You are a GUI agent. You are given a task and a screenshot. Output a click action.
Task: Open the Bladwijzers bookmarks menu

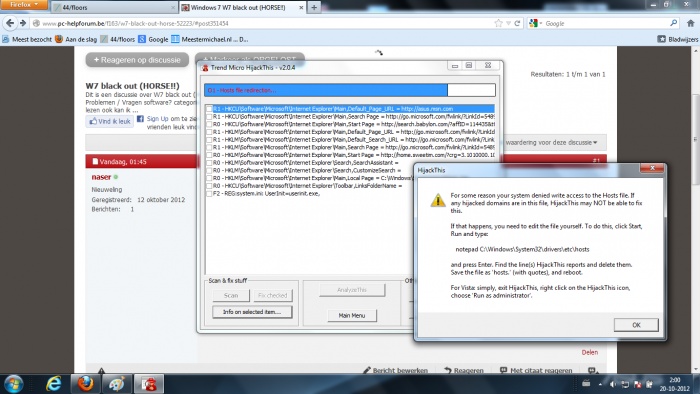[x=677, y=39]
